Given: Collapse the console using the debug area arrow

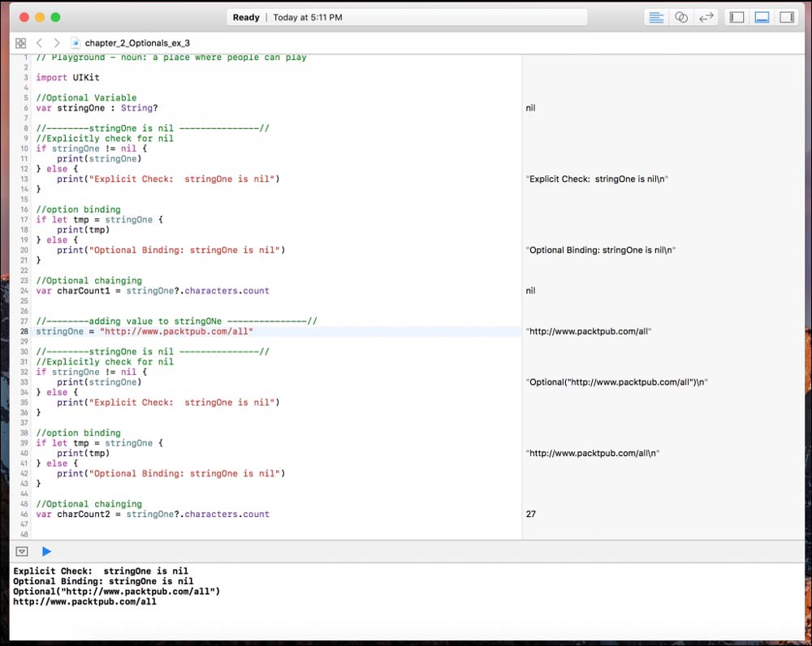Looking at the screenshot, I should tap(22, 552).
